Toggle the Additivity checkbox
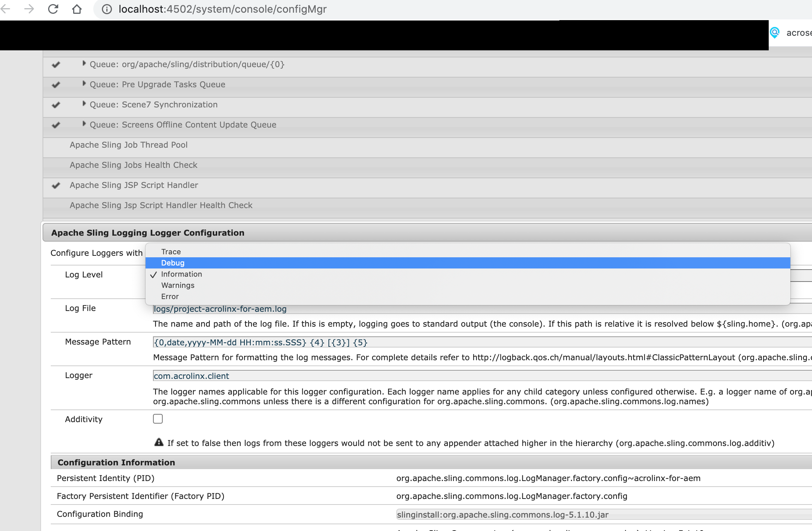This screenshot has height=531, width=812. [158, 419]
